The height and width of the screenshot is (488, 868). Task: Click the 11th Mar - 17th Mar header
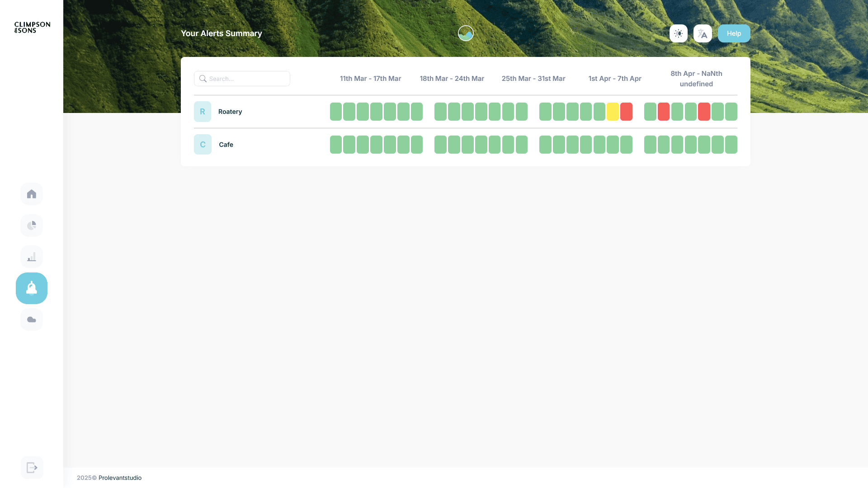pyautogui.click(x=370, y=79)
